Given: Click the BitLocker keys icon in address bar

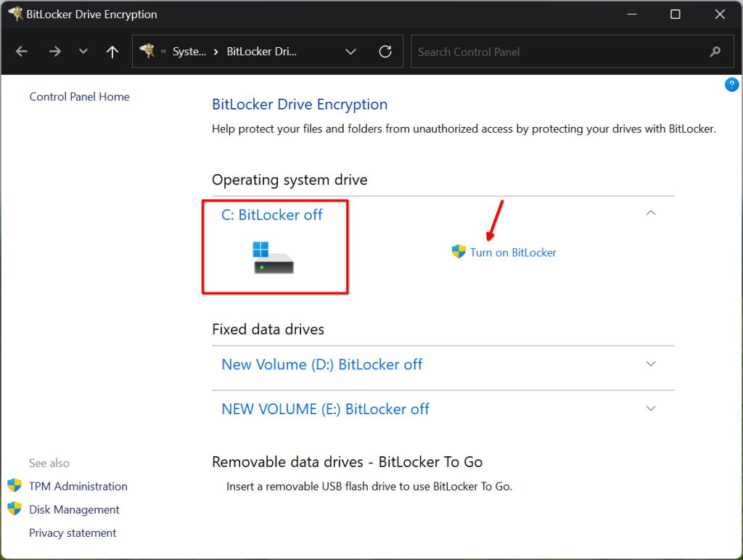Looking at the screenshot, I should click(147, 51).
